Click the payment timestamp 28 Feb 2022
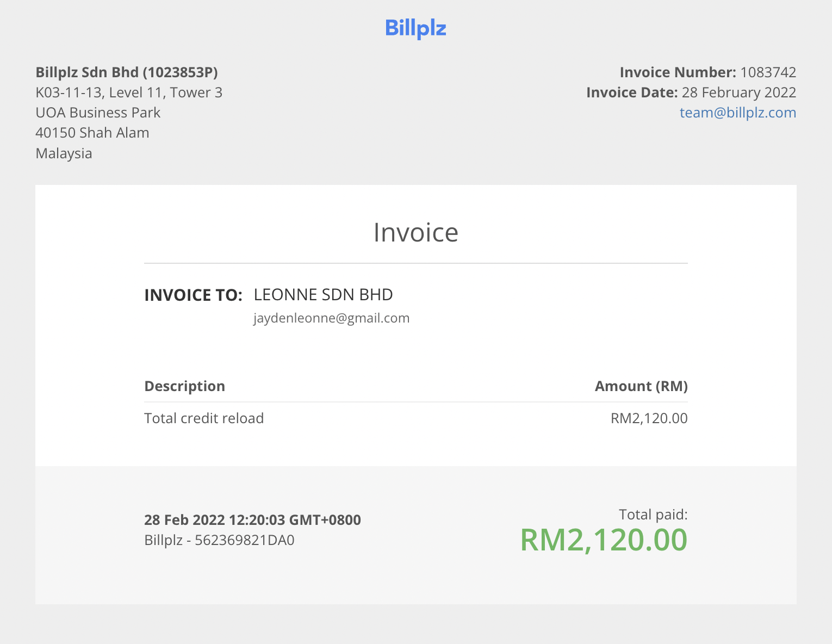 [252, 520]
